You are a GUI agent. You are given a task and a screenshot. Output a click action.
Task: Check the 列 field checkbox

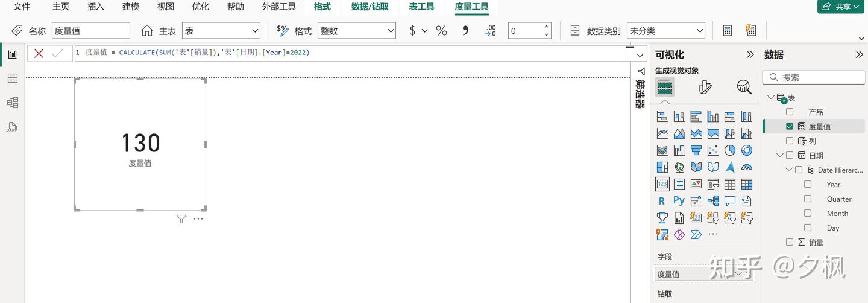[790, 141]
